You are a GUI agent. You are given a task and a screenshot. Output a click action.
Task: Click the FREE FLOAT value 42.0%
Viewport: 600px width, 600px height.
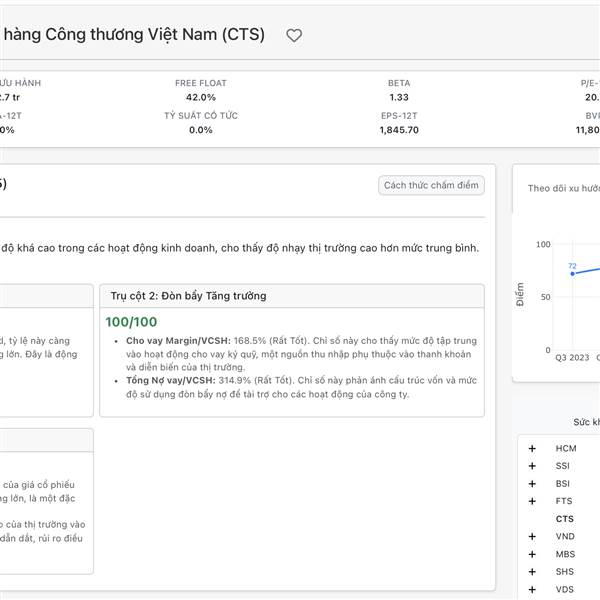pyautogui.click(x=201, y=98)
